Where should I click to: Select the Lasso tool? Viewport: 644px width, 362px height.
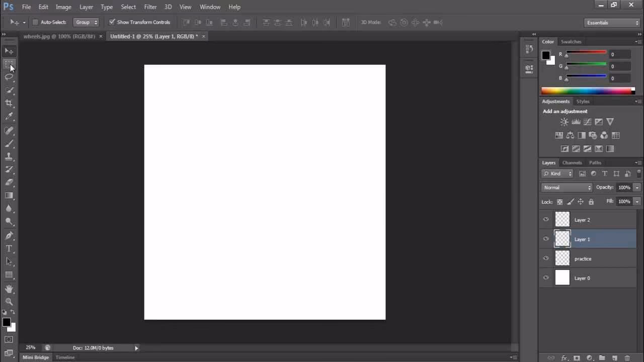coord(9,77)
